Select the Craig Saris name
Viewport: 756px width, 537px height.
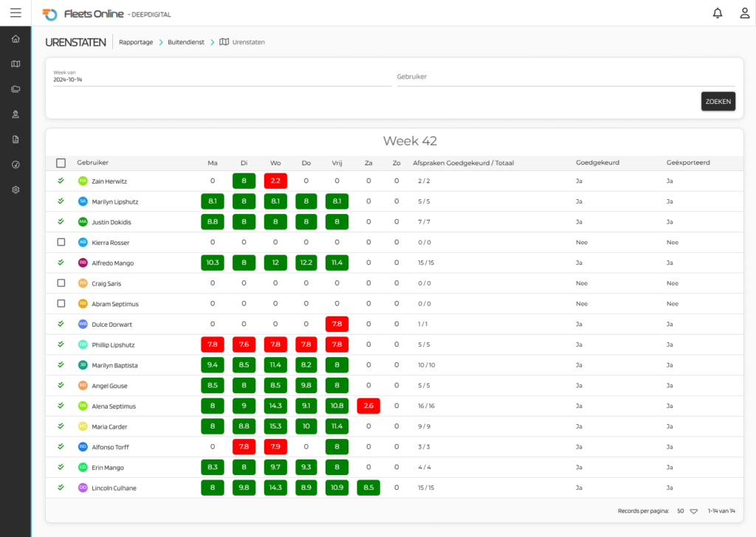coord(106,284)
